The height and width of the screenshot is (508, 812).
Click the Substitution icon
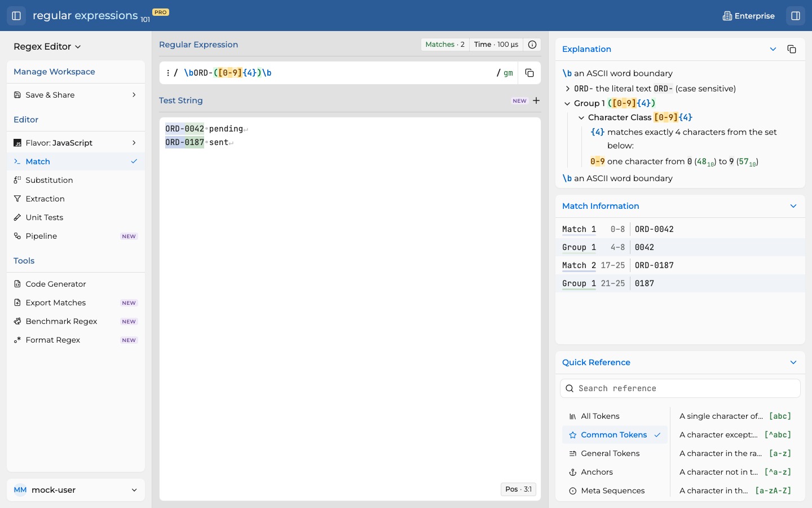tap(17, 180)
